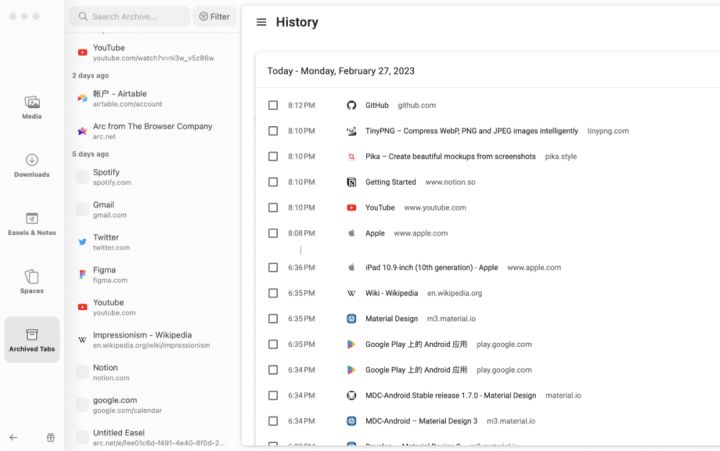Click the Today - Monday, February 27 header
This screenshot has height=451, width=720.
coord(341,71)
